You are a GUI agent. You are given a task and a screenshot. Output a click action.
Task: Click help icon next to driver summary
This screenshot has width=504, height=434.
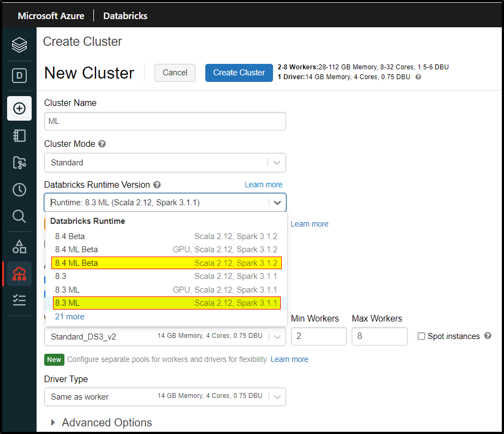(x=418, y=77)
